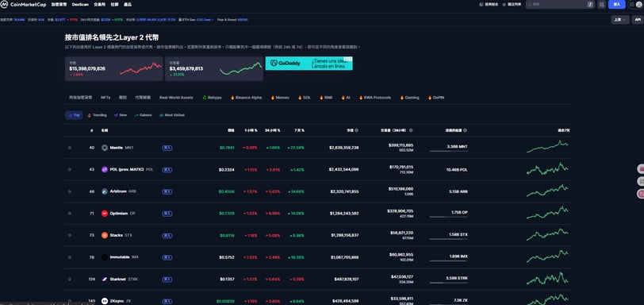Expand the dropdown beside the API button

tap(619, 19)
